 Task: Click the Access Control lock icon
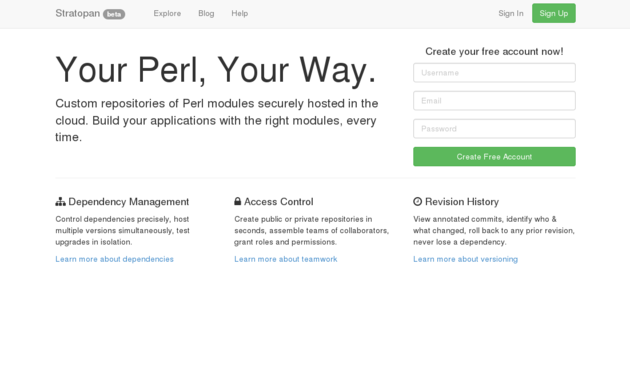point(237,201)
